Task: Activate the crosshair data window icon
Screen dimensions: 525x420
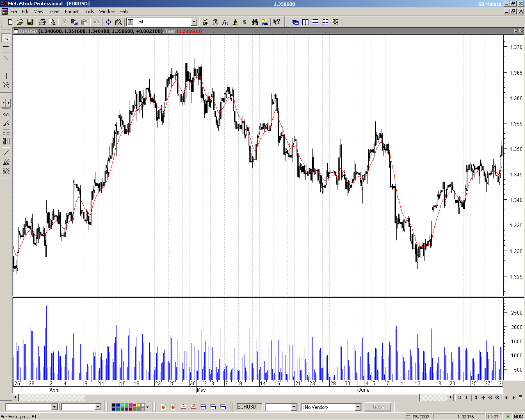Action: pyautogui.click(x=108, y=22)
